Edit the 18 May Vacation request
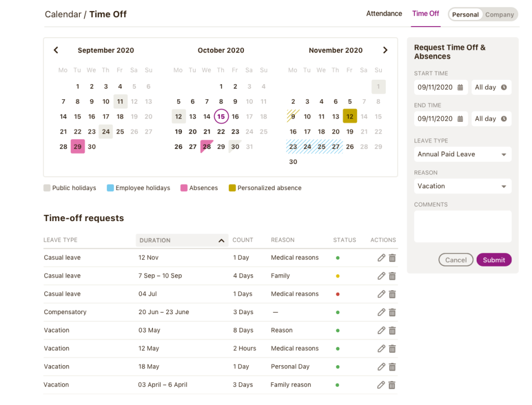 pyautogui.click(x=381, y=367)
